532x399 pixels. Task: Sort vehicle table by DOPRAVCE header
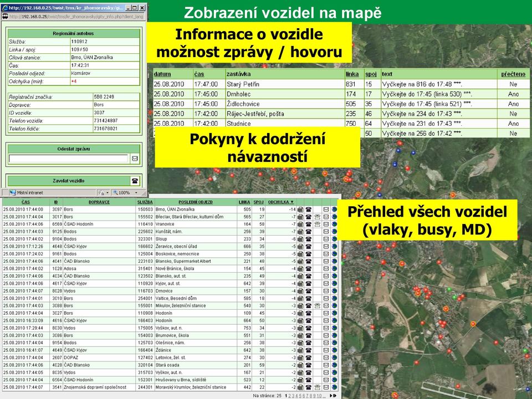pyautogui.click(x=99, y=202)
